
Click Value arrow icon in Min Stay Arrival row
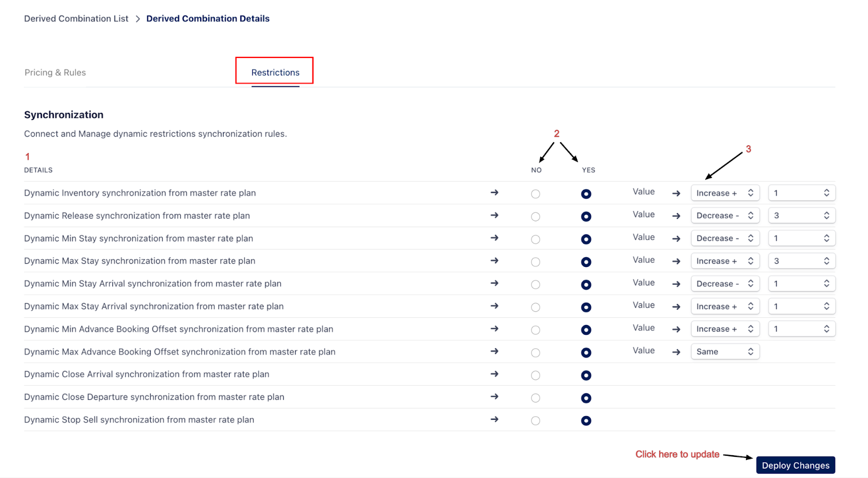click(676, 284)
